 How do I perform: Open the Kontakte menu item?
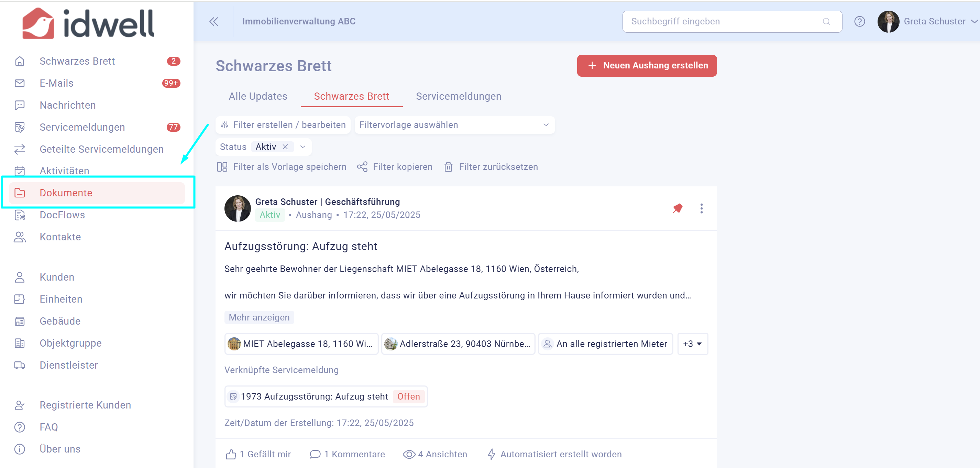[60, 237]
